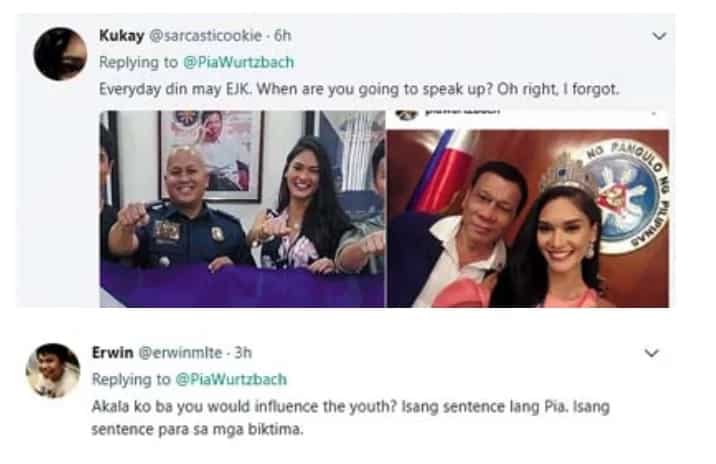
Task: Click the Kukay display name
Action: click(x=121, y=35)
